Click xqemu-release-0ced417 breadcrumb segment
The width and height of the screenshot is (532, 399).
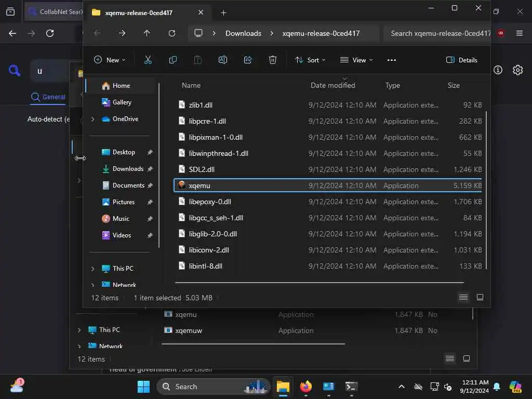(321, 33)
